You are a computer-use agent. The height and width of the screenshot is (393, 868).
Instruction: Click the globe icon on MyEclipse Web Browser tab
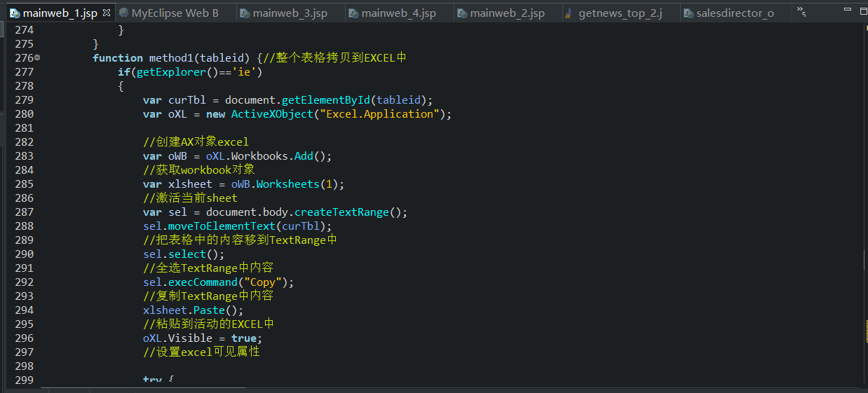pyautogui.click(x=124, y=13)
